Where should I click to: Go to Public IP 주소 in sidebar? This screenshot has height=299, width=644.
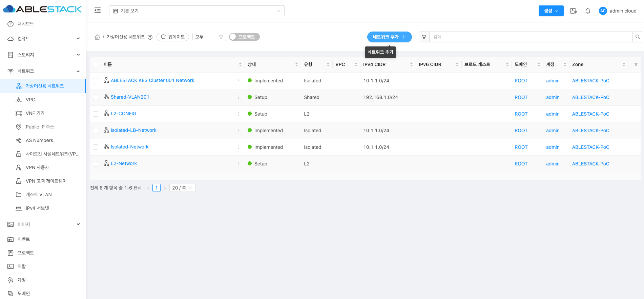pos(40,127)
